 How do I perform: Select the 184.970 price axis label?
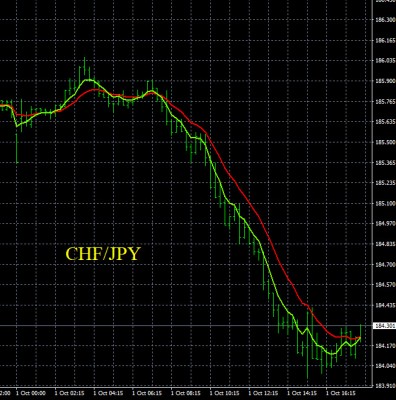pos(385,224)
